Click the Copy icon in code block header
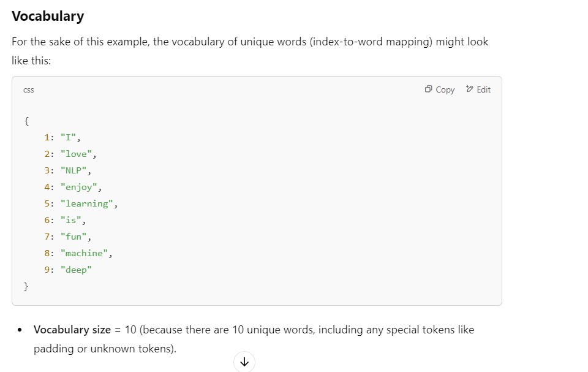Image resolution: width=588 pixels, height=372 pixels. click(429, 89)
